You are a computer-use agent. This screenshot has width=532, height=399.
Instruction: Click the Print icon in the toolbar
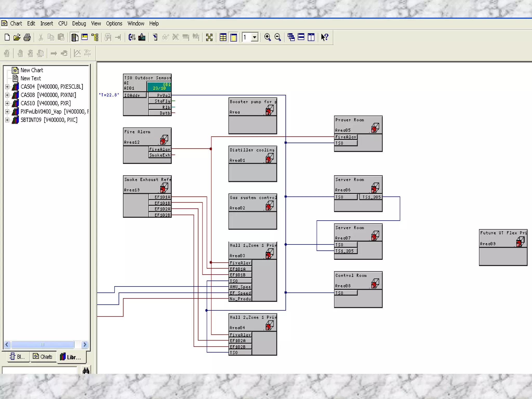27,37
